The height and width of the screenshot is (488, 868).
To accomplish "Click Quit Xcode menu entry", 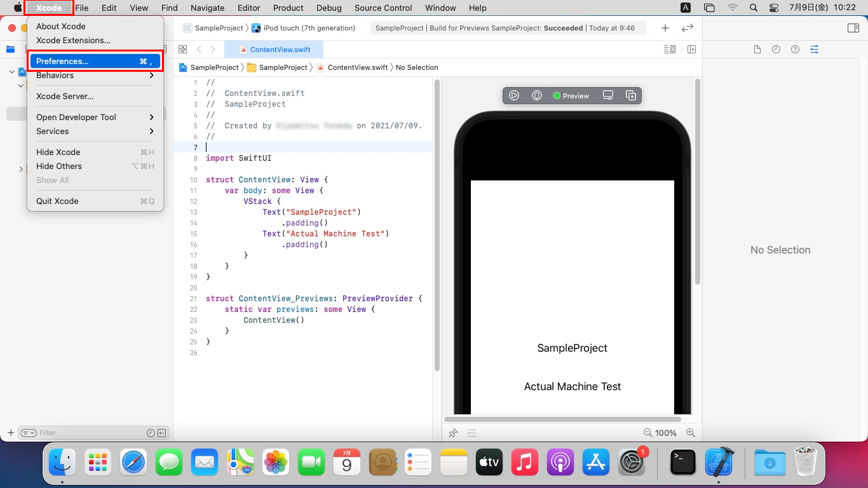I will point(57,201).
